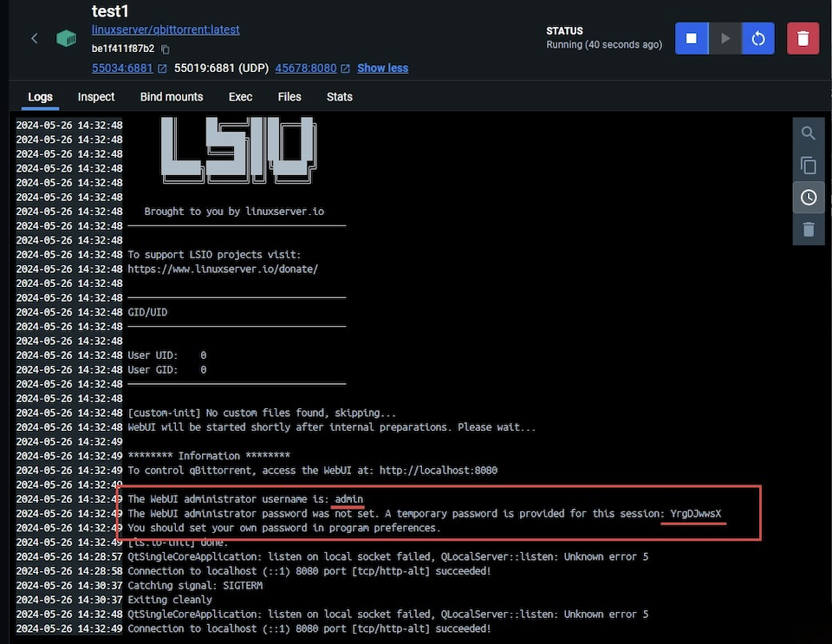Open the Stats tab

tap(340, 97)
